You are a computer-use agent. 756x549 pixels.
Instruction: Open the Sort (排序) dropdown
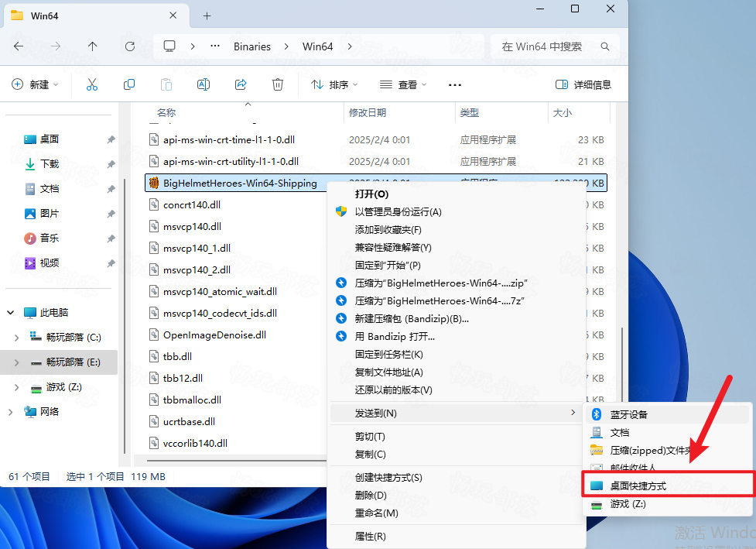pos(334,85)
